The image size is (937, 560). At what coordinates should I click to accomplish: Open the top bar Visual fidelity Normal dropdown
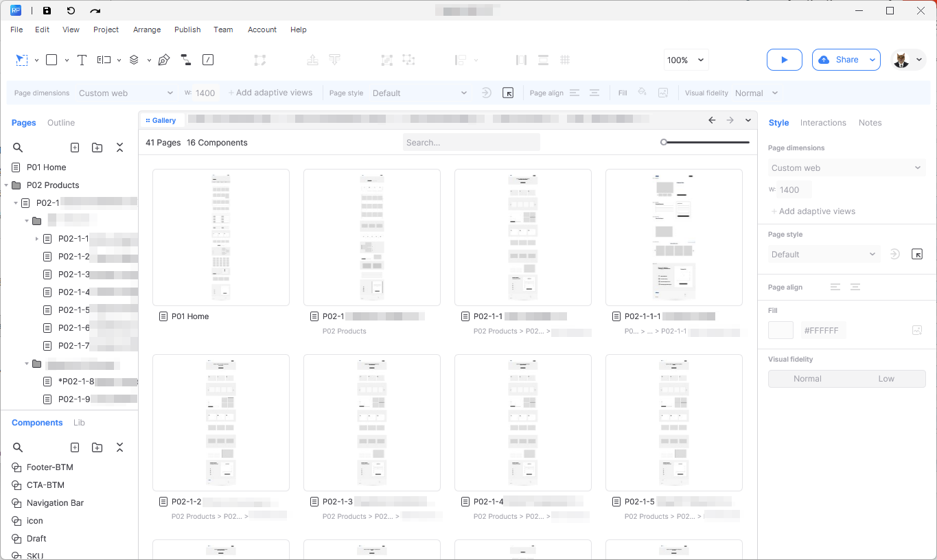tap(756, 93)
